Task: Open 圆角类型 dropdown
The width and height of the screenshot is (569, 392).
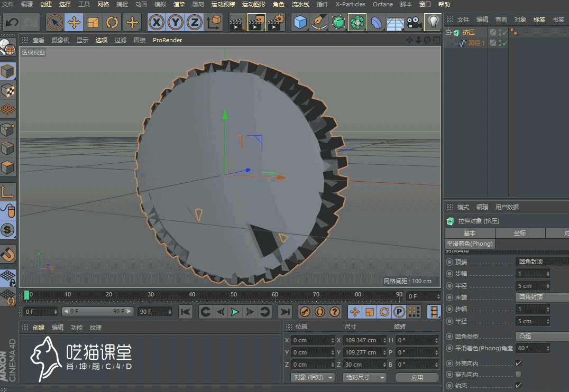Action: (542, 336)
